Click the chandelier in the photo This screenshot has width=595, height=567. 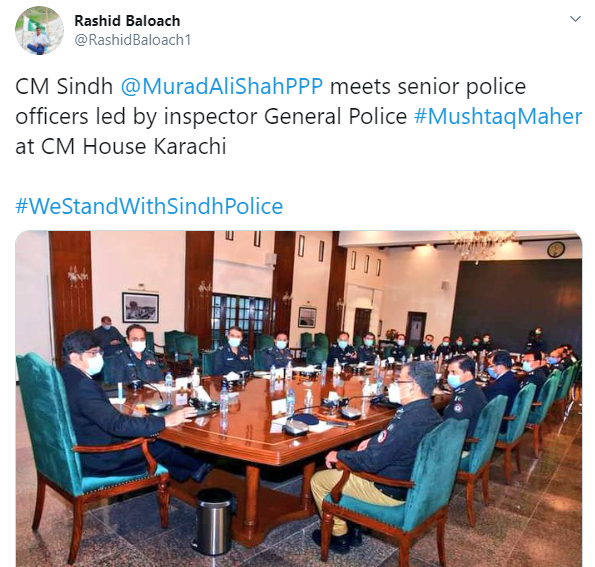click(481, 244)
